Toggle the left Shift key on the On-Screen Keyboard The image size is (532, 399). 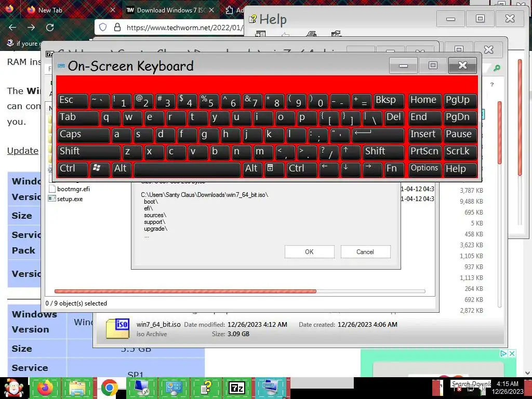click(89, 152)
